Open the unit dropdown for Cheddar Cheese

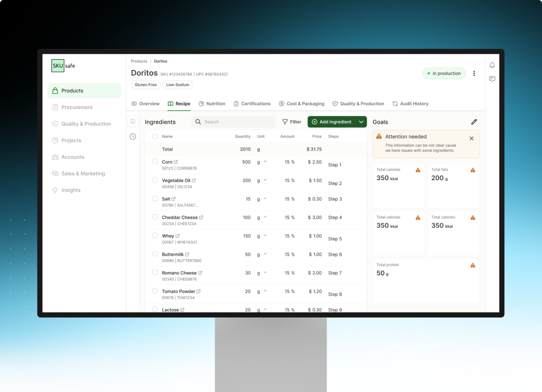[x=265, y=217]
